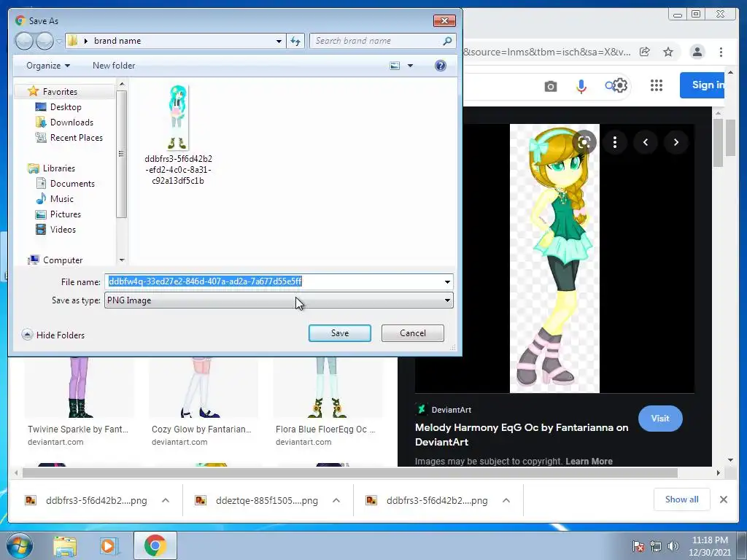Open the Windows Start button
Image resolution: width=747 pixels, height=560 pixels.
[20, 545]
